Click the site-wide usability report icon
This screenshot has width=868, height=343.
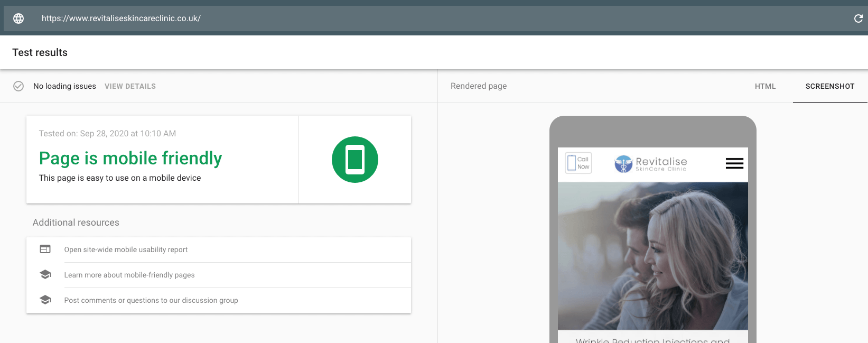pyautogui.click(x=45, y=249)
